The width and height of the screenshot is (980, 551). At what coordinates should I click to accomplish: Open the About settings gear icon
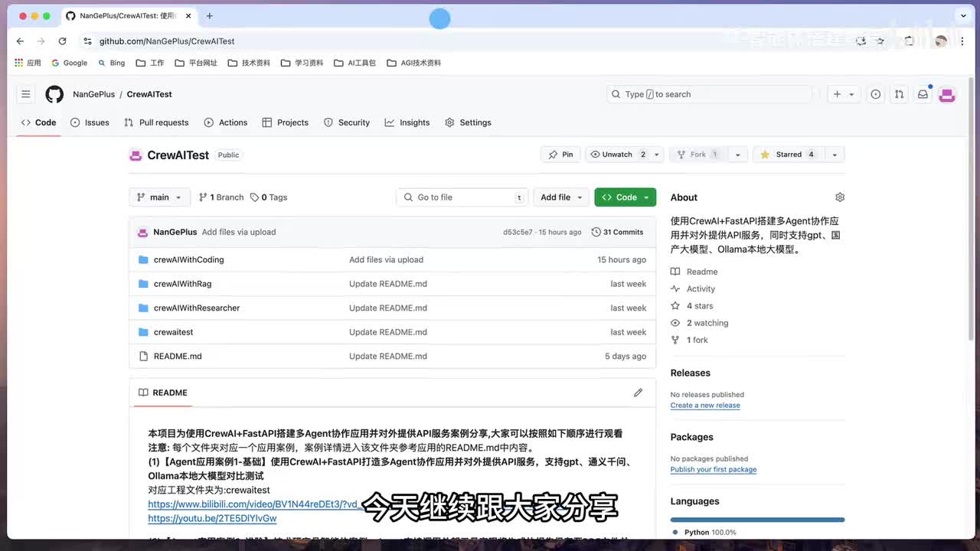840,197
